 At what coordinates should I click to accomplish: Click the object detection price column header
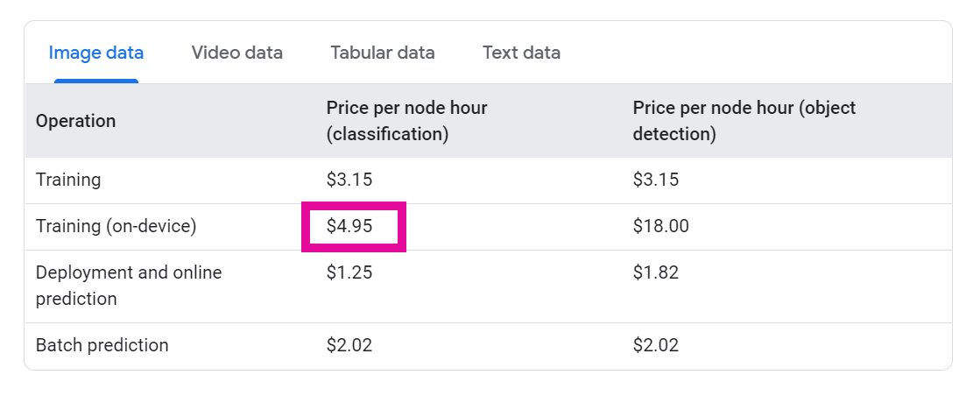pos(744,121)
